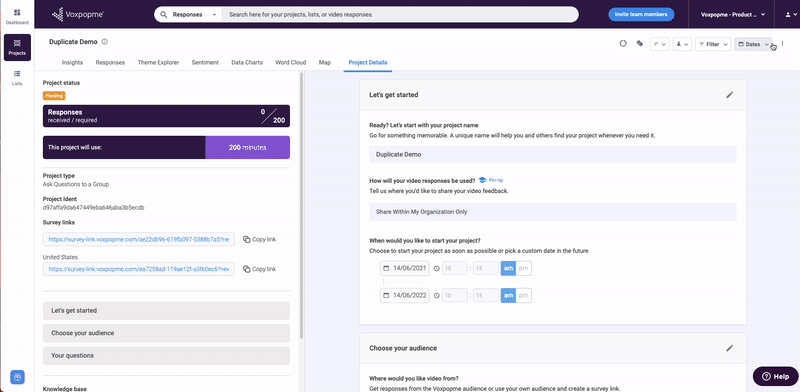Click the info icon beside Duplicate Demo
800x392 pixels.
105,42
